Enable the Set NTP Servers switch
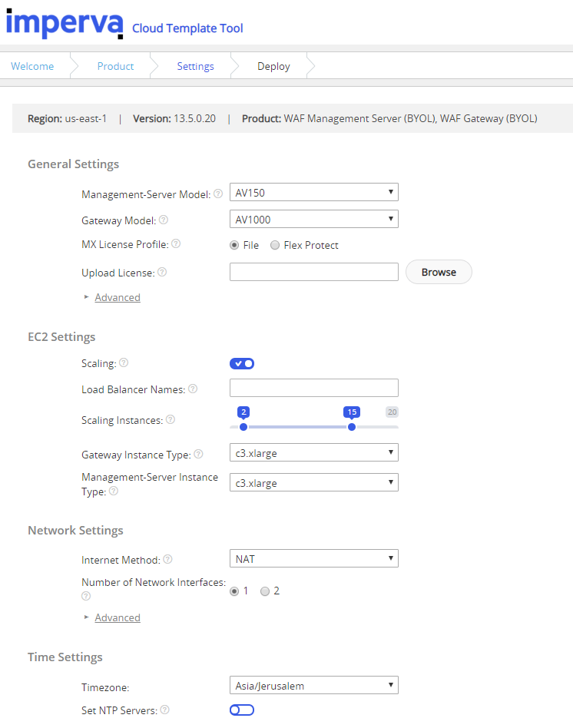The height and width of the screenshot is (728, 573). point(242,710)
